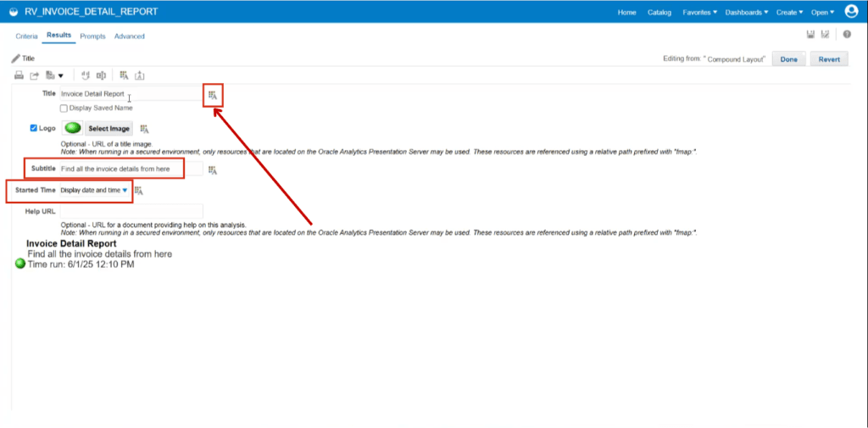
Task: Click the rename view toolbar icon
Action: (x=102, y=75)
